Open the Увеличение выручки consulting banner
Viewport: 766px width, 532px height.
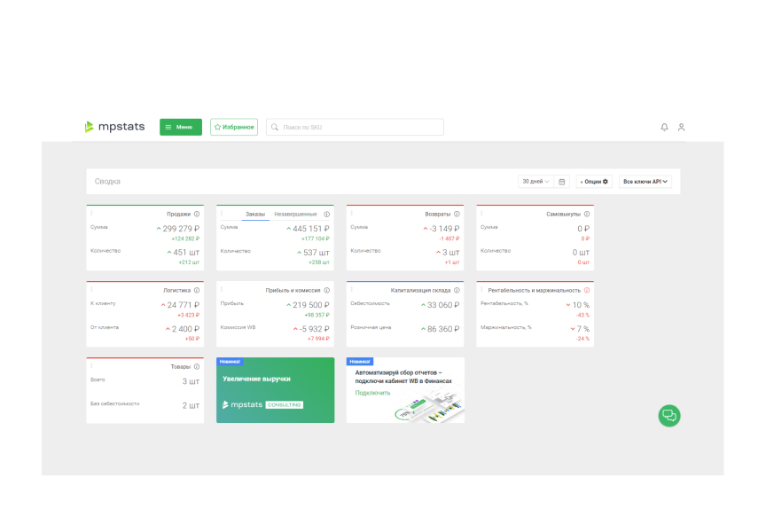pos(275,390)
